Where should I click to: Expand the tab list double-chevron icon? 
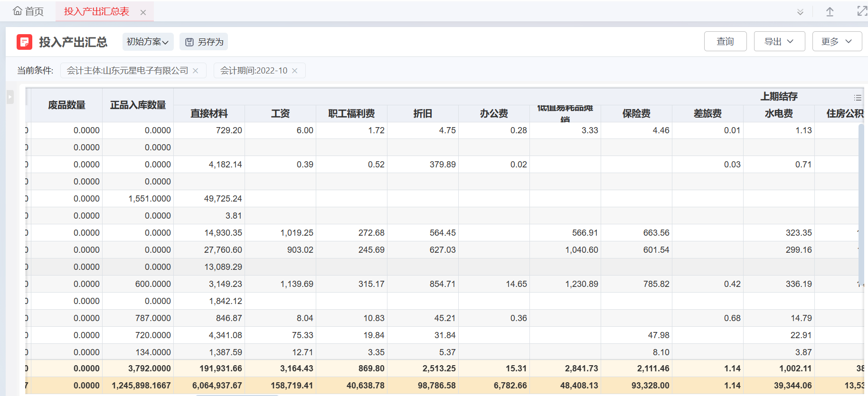click(x=800, y=12)
